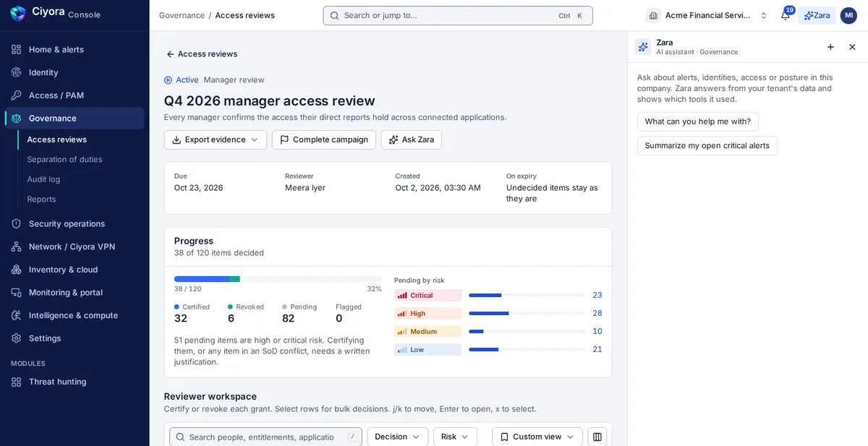Open notifications bell with 19 badge
This screenshot has width=868, height=446.
coord(786,15)
